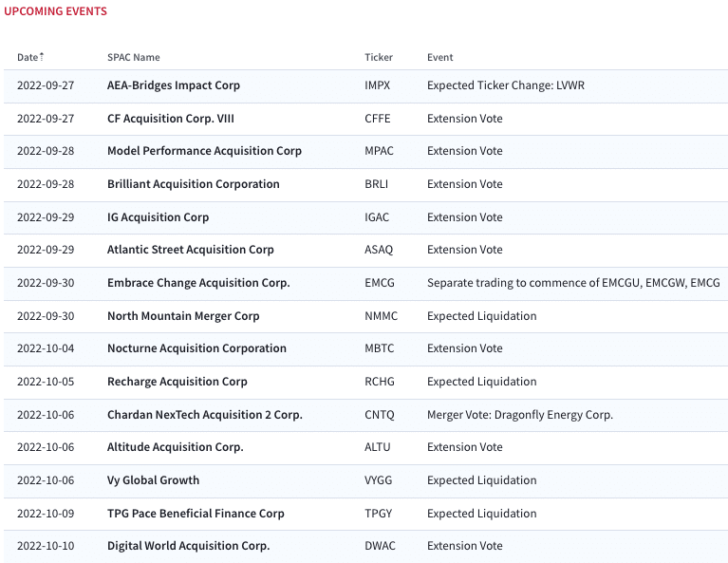Click the DWAC ticker cell
This screenshot has width=728, height=563.
(380, 546)
